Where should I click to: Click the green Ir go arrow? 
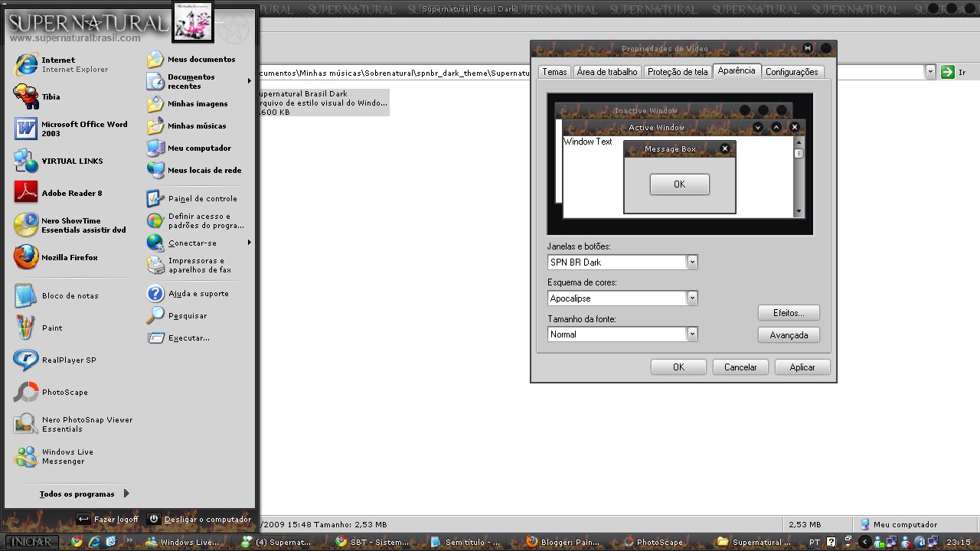coord(948,72)
